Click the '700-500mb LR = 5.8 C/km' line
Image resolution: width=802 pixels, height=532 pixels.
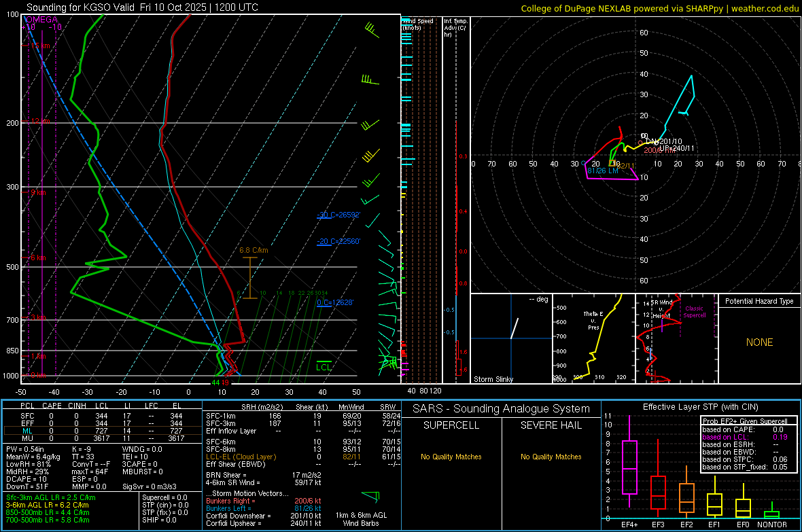pyautogui.click(x=48, y=520)
